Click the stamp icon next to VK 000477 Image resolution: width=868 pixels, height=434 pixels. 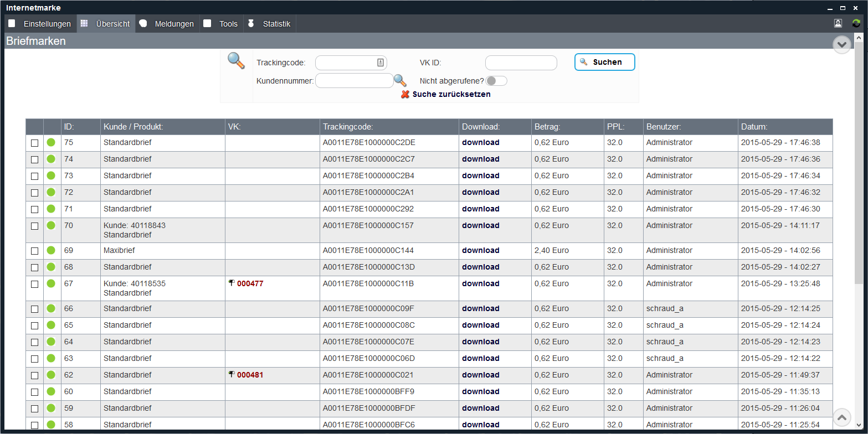[x=232, y=283]
